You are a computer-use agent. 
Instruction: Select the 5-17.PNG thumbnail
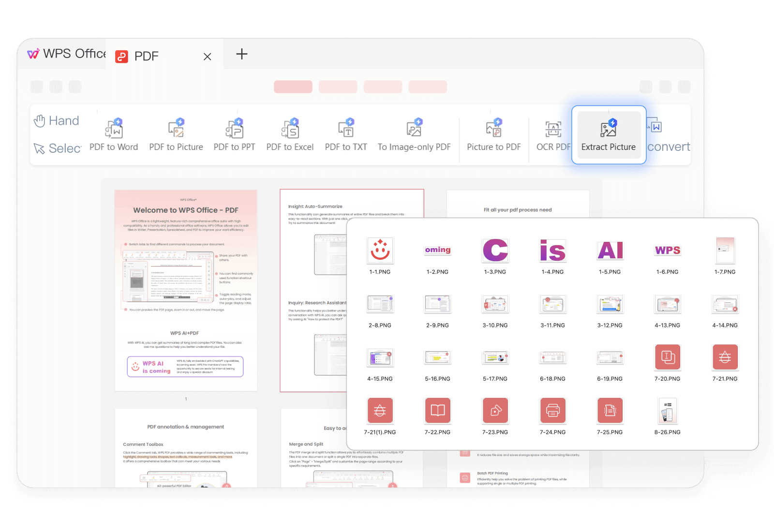[x=495, y=357]
